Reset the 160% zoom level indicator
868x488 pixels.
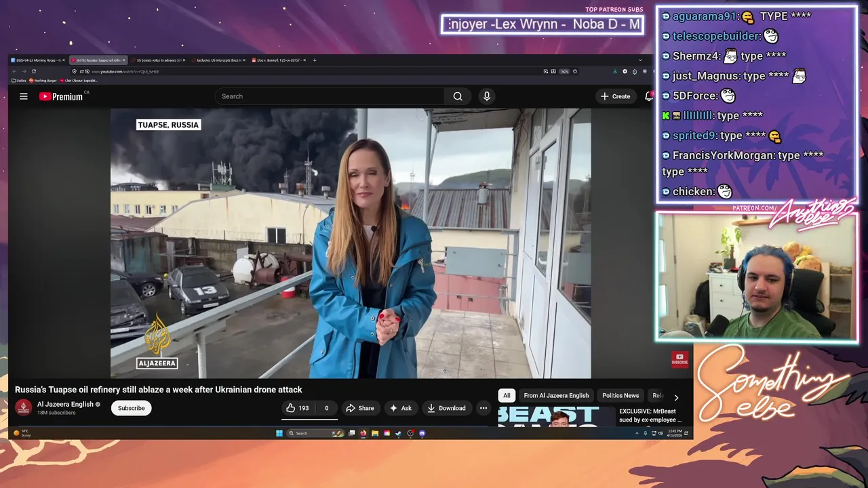point(564,71)
